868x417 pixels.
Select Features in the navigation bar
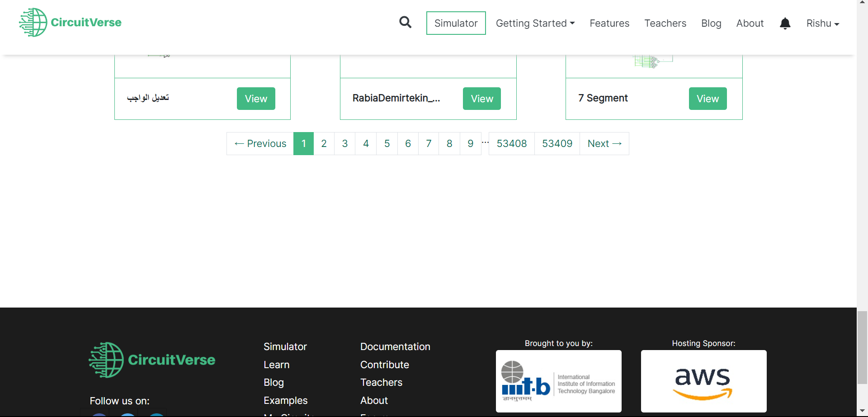[x=609, y=23]
